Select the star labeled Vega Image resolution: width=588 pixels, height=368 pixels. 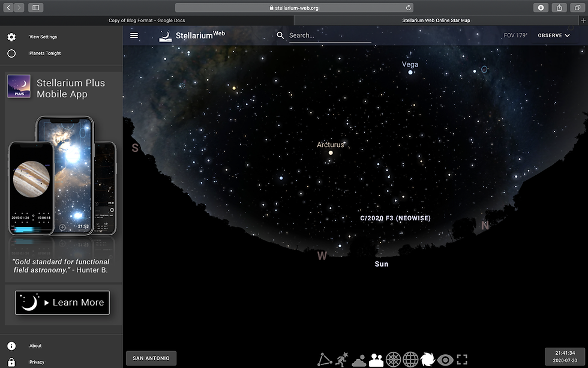[x=410, y=72]
